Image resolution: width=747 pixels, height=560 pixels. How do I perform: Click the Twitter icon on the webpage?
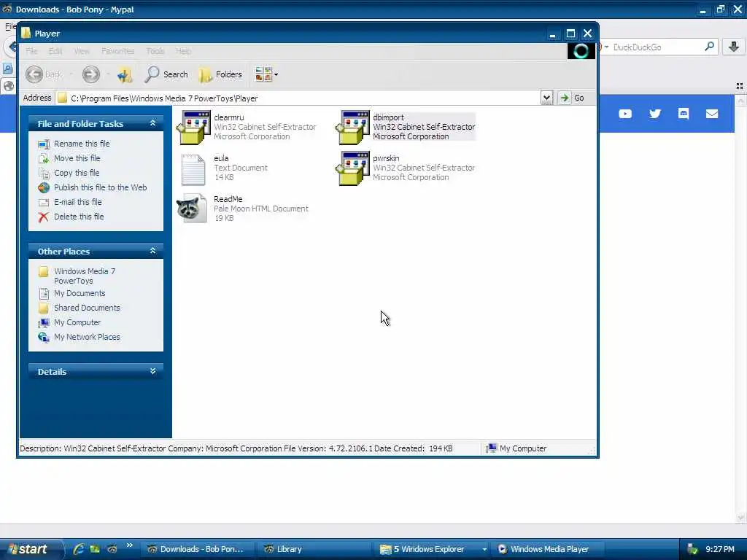click(x=655, y=113)
